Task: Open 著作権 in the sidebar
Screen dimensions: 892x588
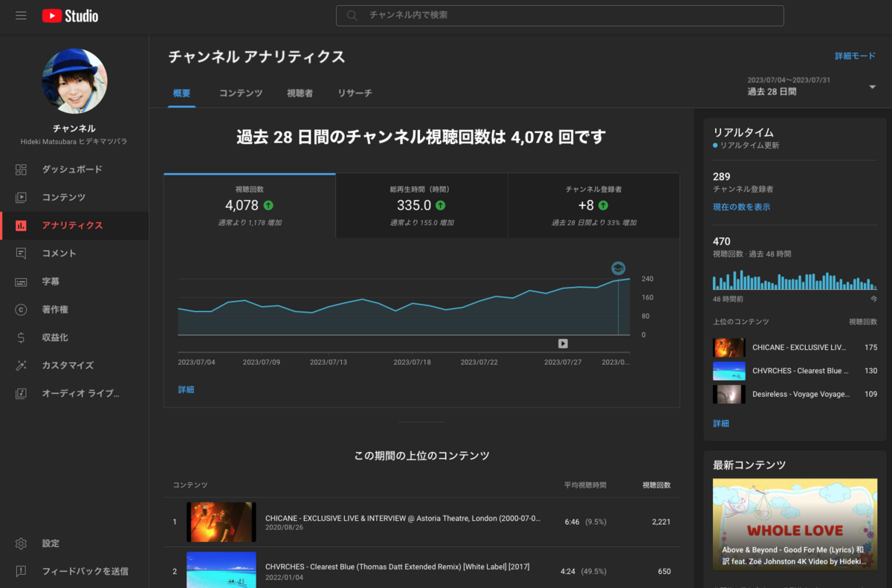Action: click(74, 309)
